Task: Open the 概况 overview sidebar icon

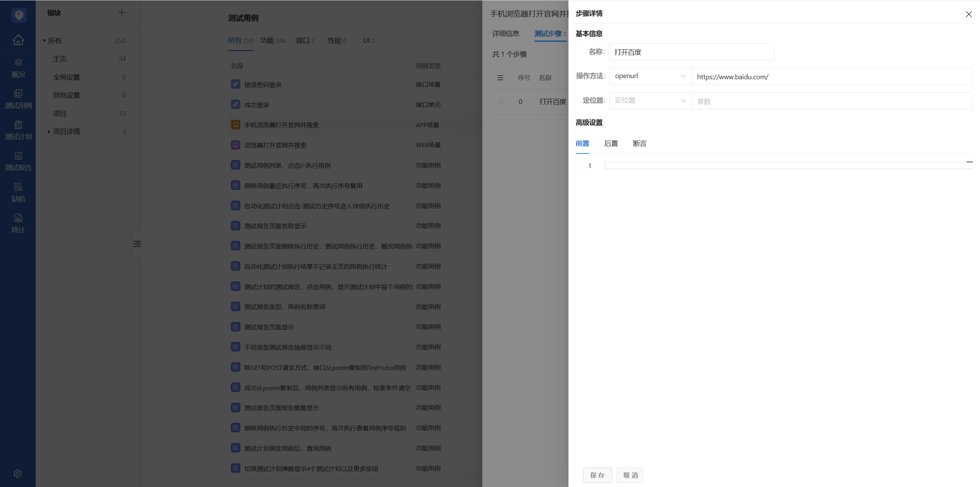Action: [18, 68]
